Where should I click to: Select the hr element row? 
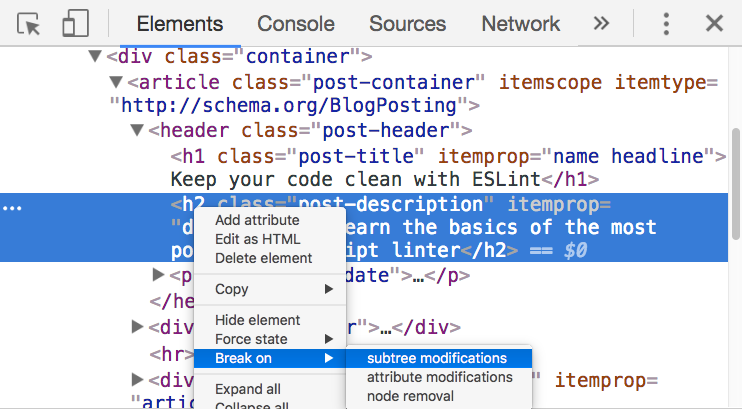coord(171,354)
